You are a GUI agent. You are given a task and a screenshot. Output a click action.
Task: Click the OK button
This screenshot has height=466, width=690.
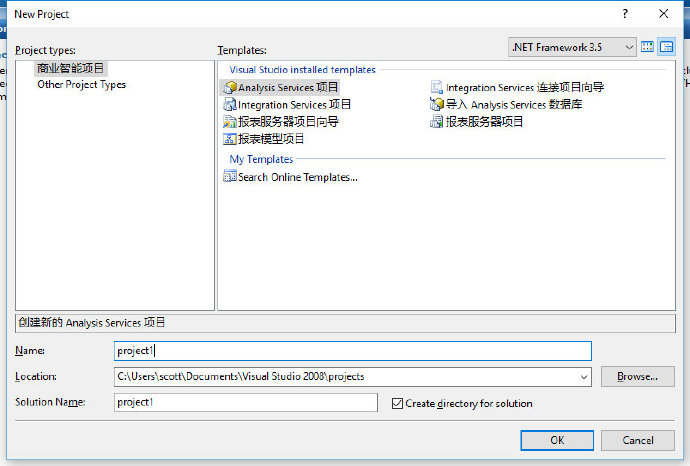pos(557,440)
